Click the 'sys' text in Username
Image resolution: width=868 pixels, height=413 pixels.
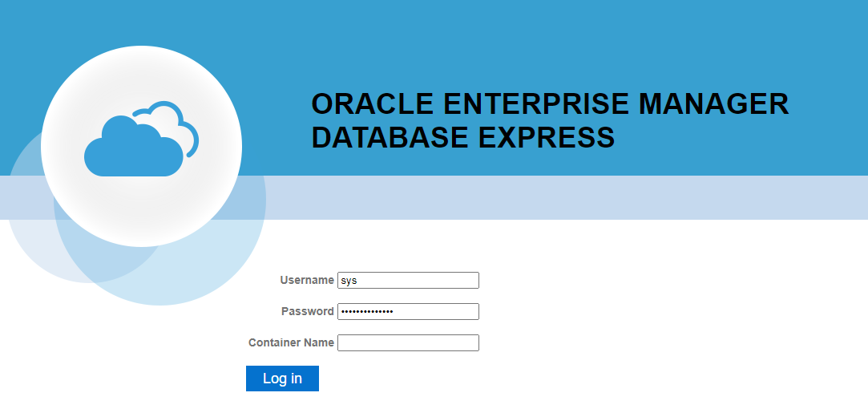(348, 281)
